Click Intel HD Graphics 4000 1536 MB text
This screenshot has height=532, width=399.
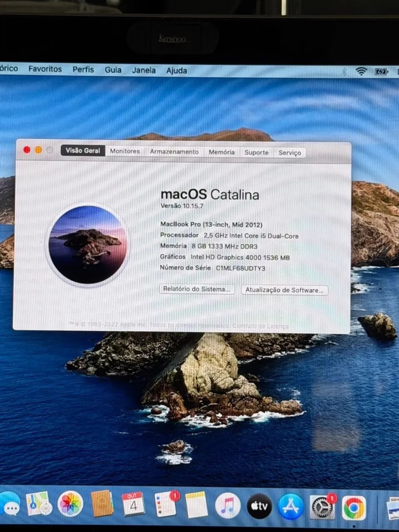(x=240, y=257)
